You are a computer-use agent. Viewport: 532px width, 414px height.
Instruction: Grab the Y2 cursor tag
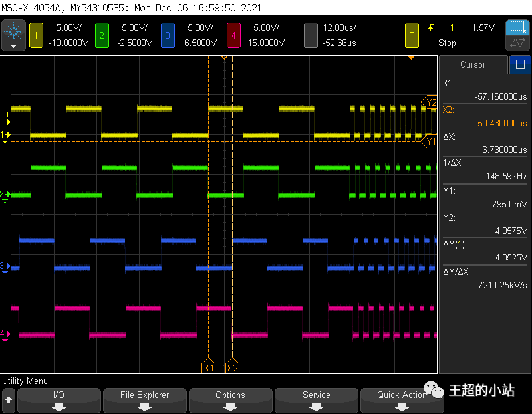430,102
